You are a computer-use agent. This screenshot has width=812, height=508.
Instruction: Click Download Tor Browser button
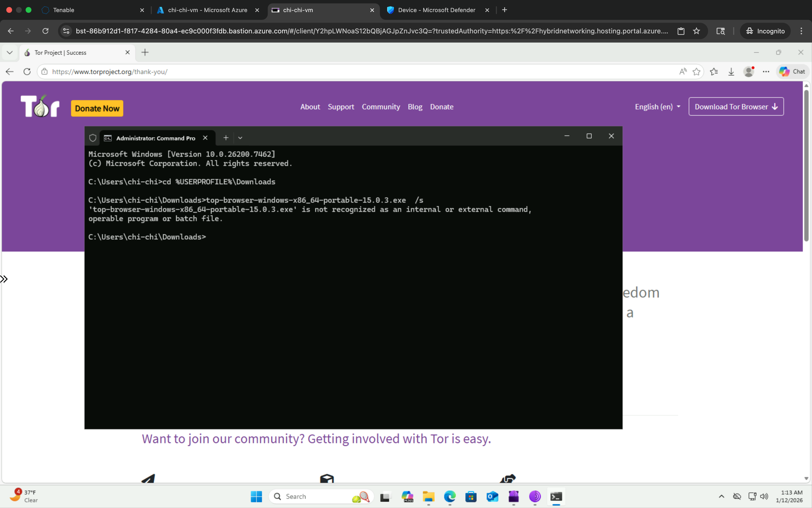point(736,106)
